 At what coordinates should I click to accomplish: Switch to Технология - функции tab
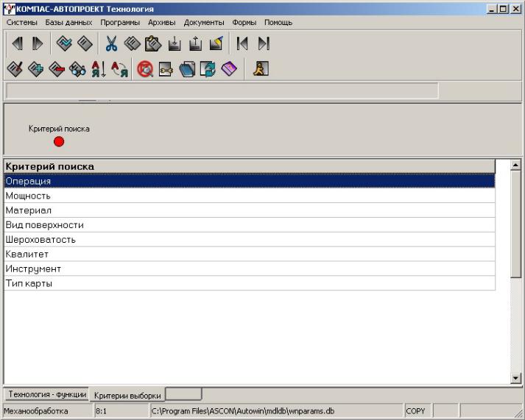pos(47,394)
